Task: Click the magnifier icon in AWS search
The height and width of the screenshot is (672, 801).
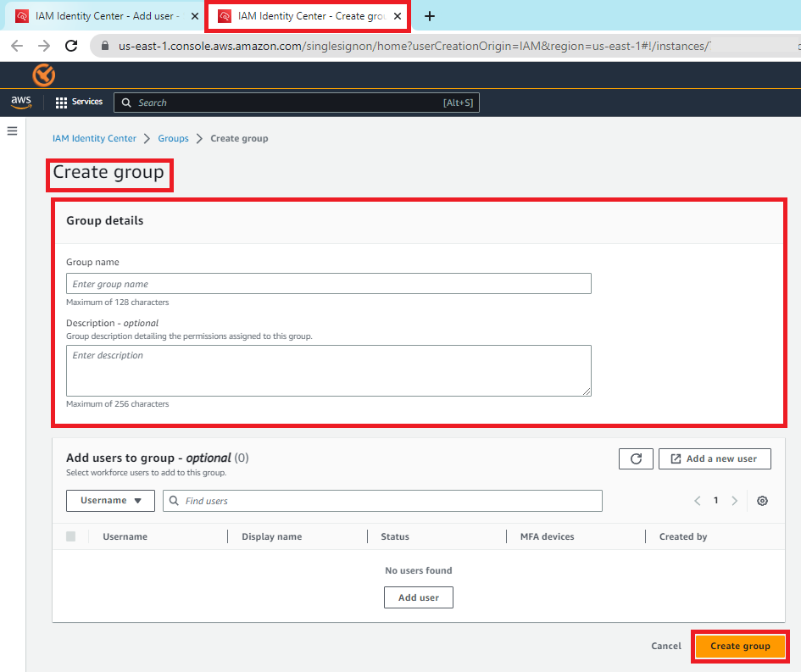Action: [126, 103]
